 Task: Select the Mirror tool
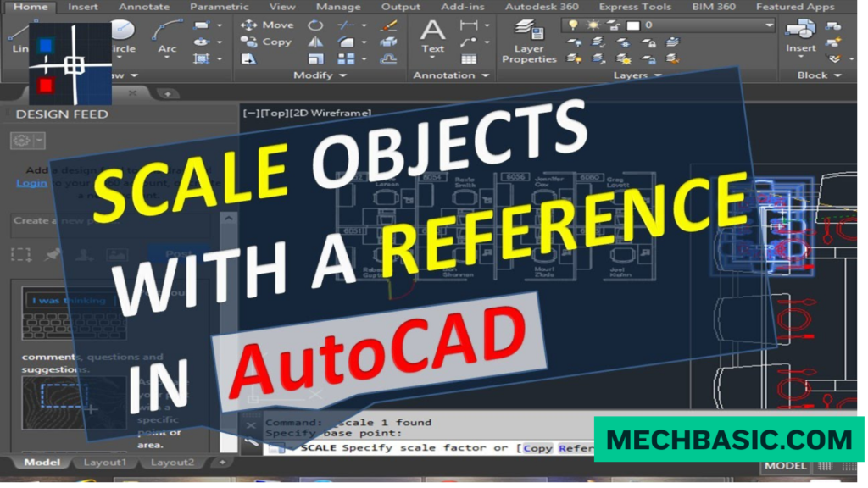(315, 42)
